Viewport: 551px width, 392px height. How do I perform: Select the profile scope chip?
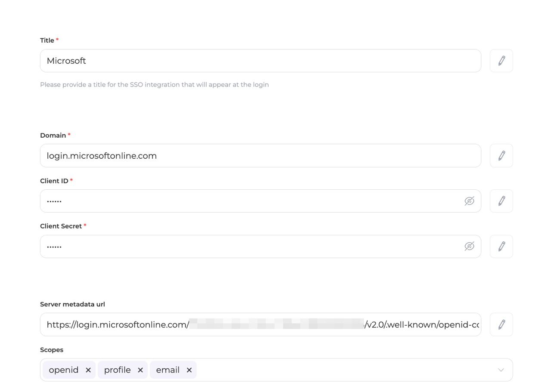tap(117, 370)
